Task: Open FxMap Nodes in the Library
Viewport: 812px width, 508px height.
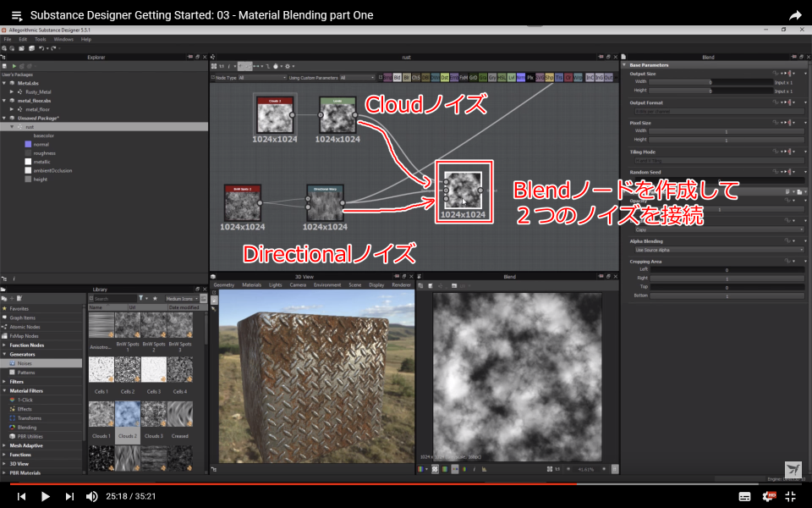Action: pyautogui.click(x=24, y=336)
